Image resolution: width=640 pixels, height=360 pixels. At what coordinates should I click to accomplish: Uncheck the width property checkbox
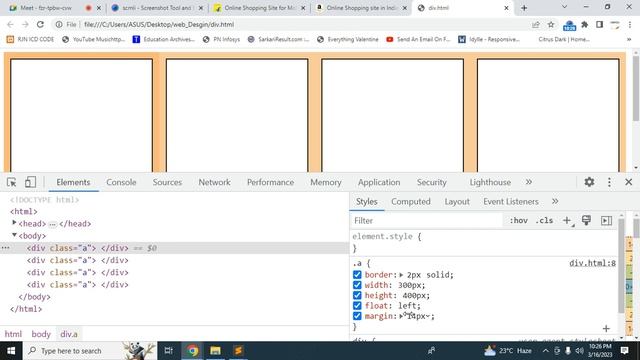click(x=357, y=285)
